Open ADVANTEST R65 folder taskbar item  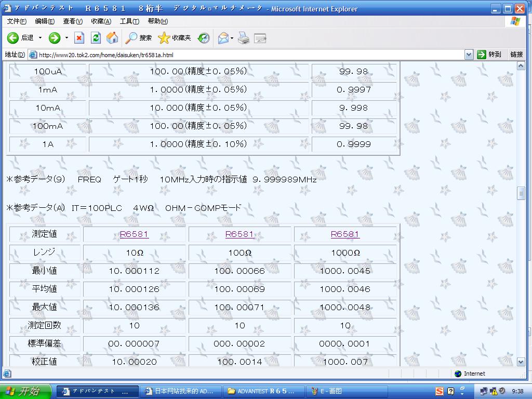coord(264,391)
